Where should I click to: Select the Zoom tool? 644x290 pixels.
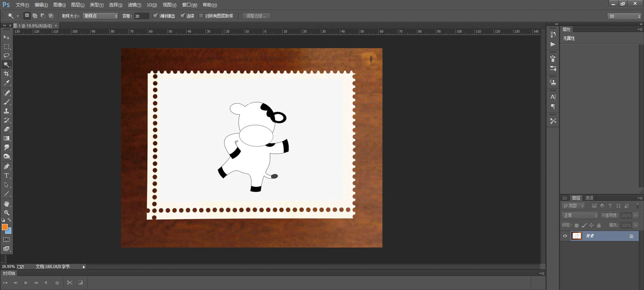6,213
